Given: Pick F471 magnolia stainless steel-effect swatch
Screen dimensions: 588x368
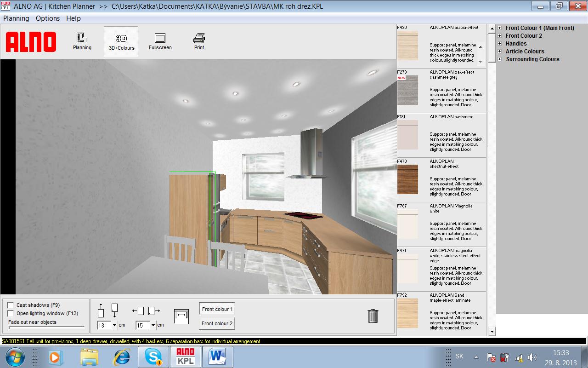Looking at the screenshot, I should (407, 269).
